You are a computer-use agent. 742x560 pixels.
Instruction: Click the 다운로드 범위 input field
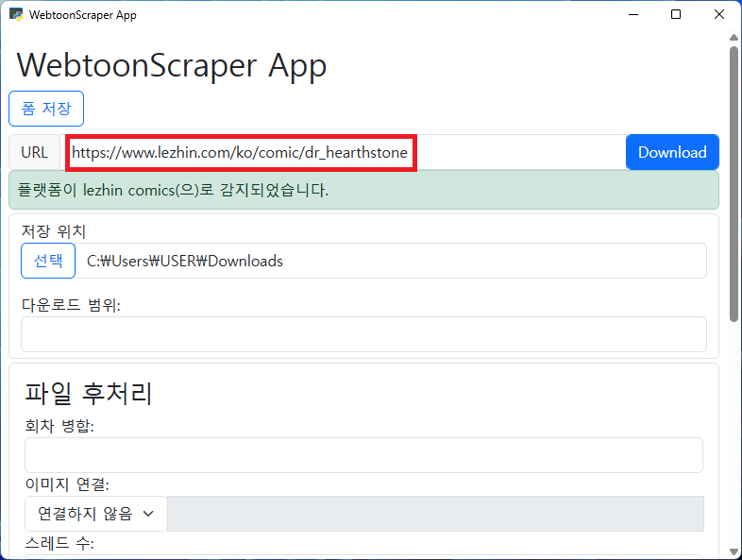363,334
